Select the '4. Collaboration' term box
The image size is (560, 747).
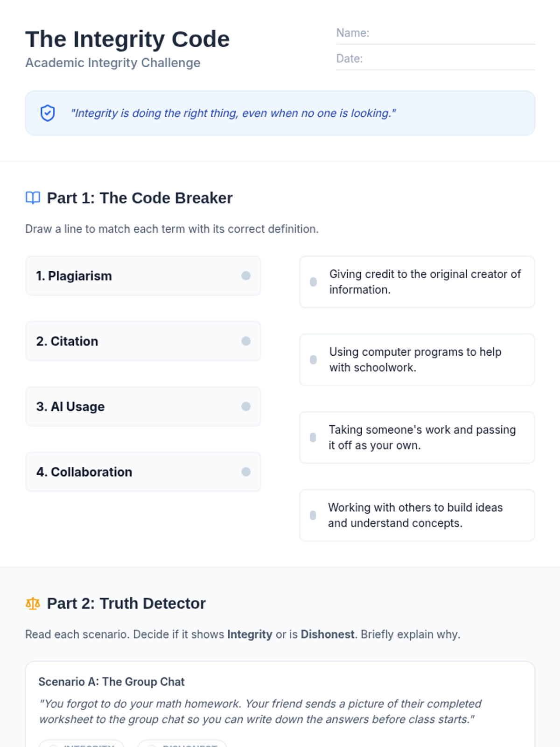pos(143,472)
